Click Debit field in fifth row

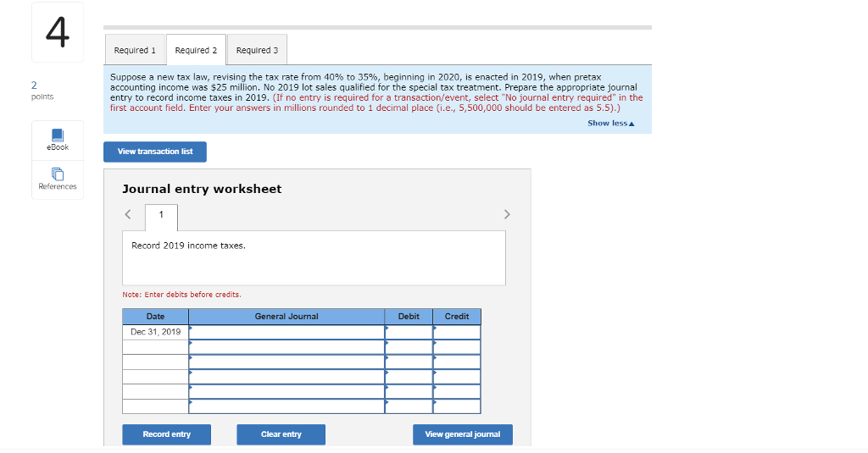(x=409, y=391)
